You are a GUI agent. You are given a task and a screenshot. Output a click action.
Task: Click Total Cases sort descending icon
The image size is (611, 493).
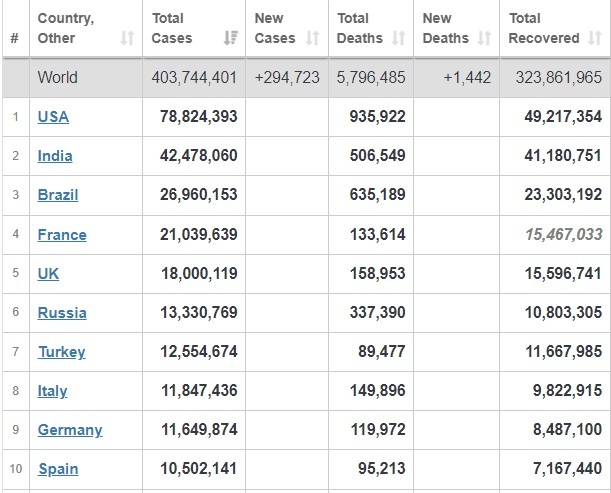coord(230,38)
